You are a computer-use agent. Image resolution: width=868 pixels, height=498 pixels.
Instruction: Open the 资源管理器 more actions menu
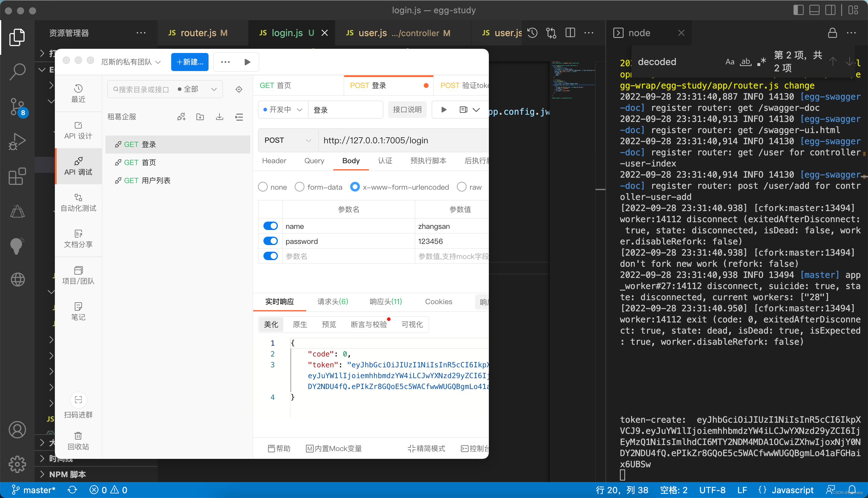coord(141,33)
